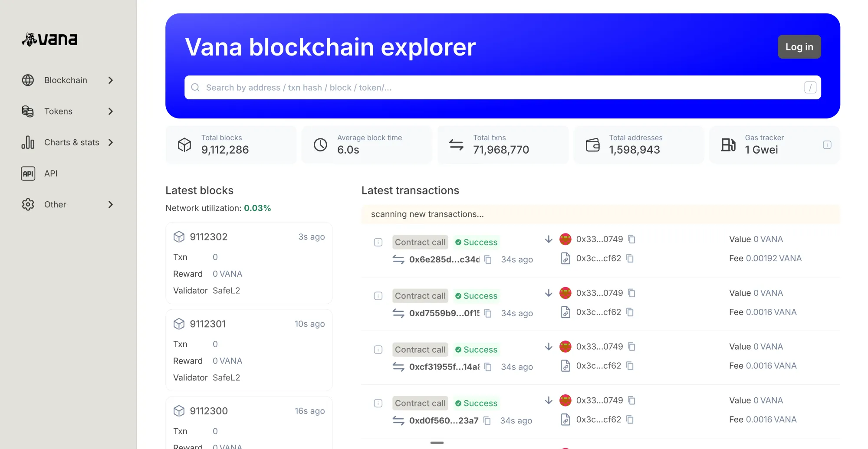Screen dimensions: 868x449
Task: Copy recipient address in 0xd0f560...23a7 row
Action: point(630,420)
